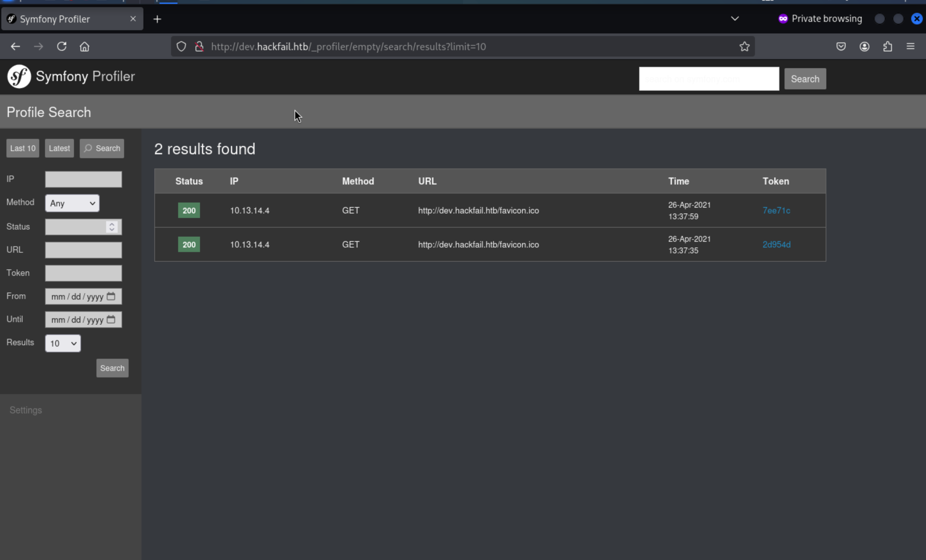Bookmark this page with the star icon
The image size is (926, 560).
click(744, 47)
